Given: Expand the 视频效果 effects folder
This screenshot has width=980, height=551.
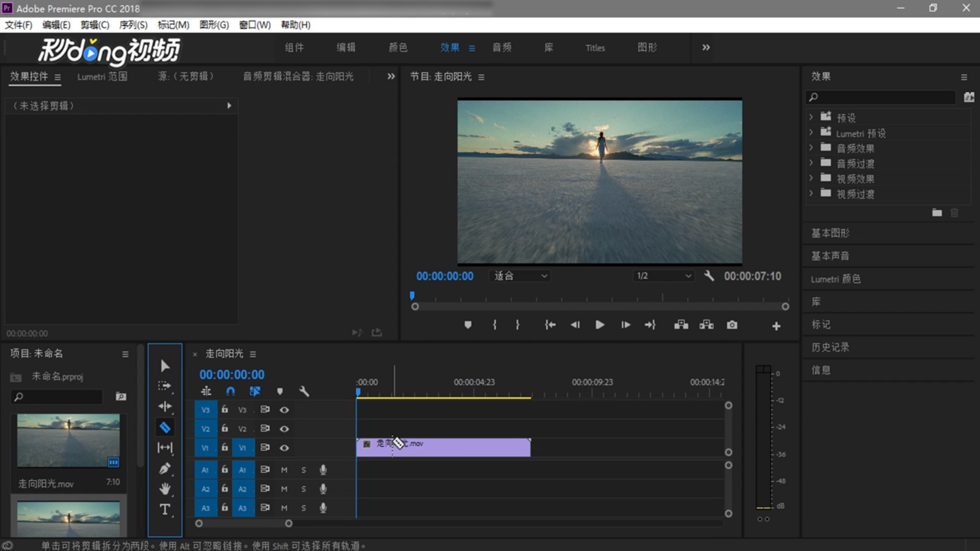Looking at the screenshot, I should pyautogui.click(x=811, y=179).
